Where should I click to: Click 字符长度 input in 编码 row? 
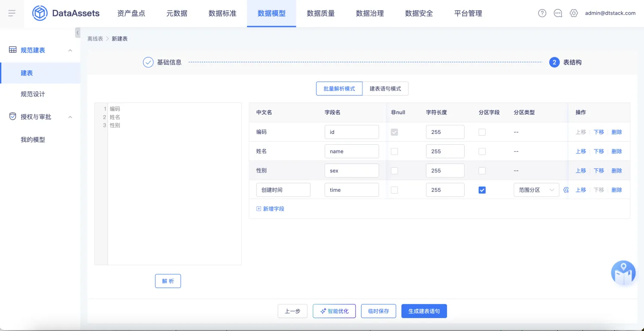(445, 132)
